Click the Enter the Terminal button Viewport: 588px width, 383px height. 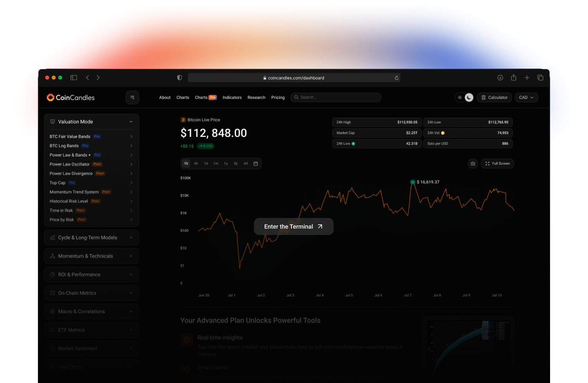pos(294,227)
